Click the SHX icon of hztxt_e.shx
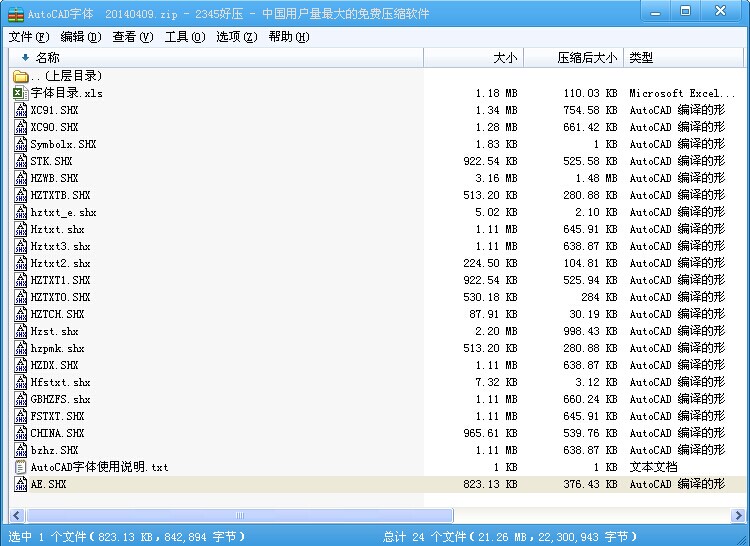750x546 pixels. pyautogui.click(x=21, y=212)
